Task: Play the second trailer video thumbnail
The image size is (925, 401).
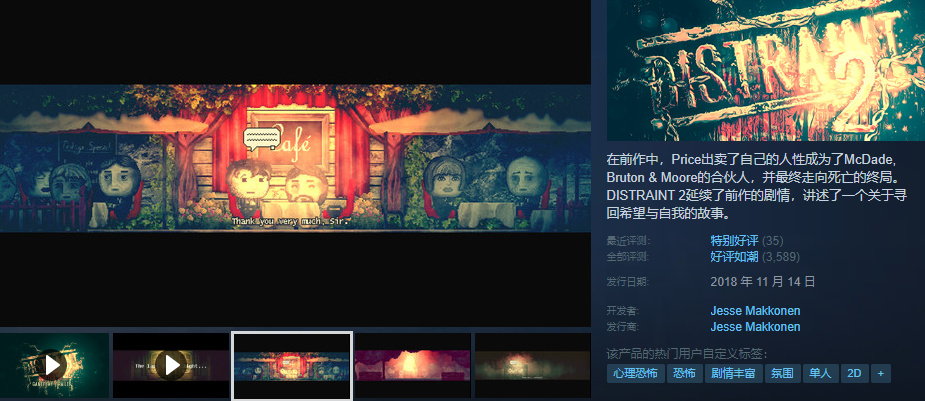Action: click(170, 365)
